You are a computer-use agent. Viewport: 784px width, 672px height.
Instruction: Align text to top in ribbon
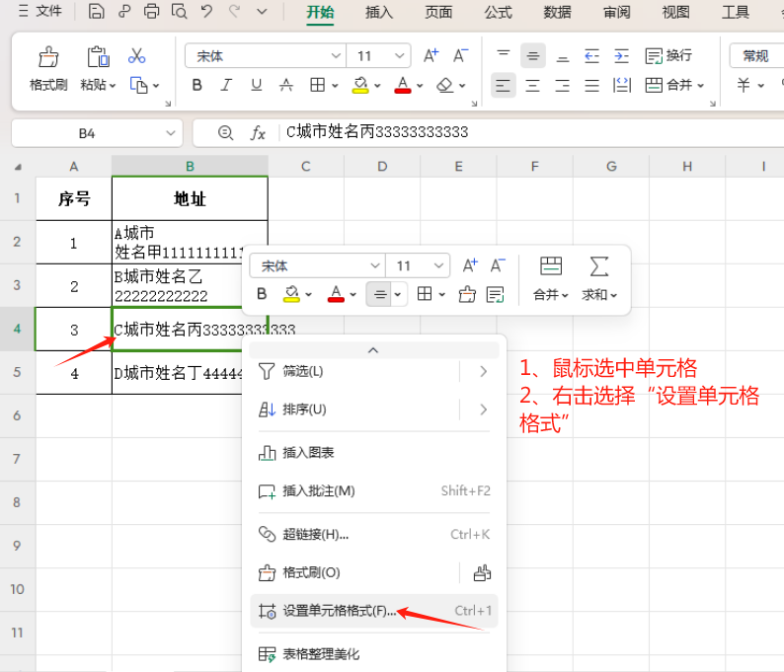[504, 55]
